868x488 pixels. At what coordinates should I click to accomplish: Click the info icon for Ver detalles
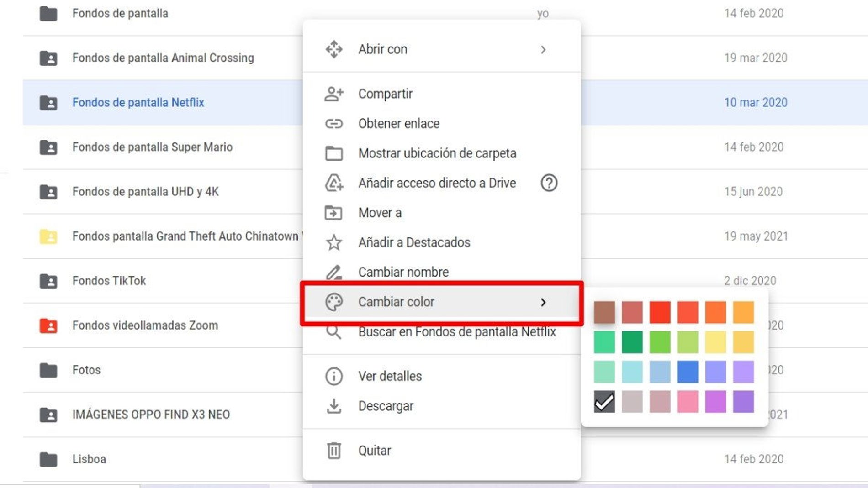333,376
